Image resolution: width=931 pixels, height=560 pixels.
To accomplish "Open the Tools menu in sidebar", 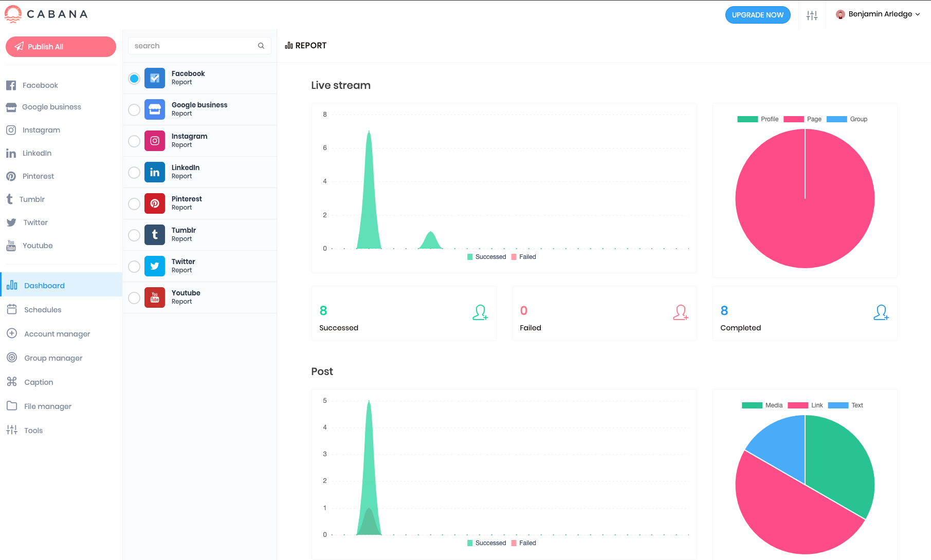I will tap(33, 431).
